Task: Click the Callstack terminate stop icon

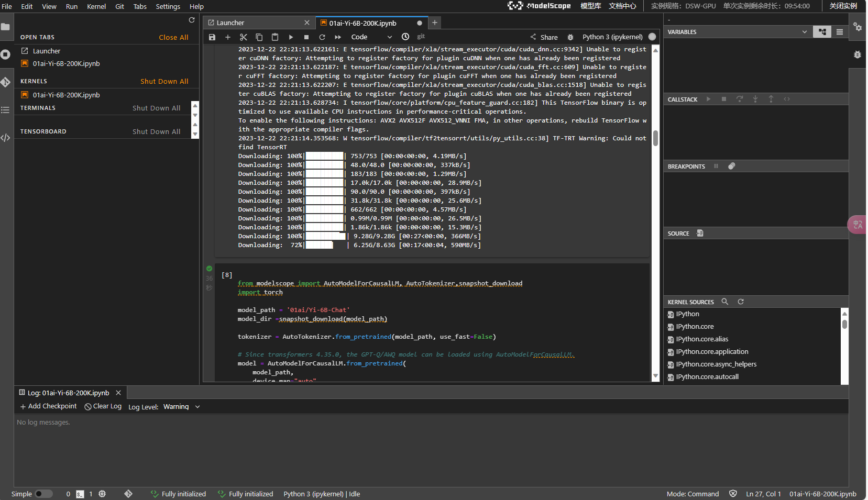Action: click(724, 99)
